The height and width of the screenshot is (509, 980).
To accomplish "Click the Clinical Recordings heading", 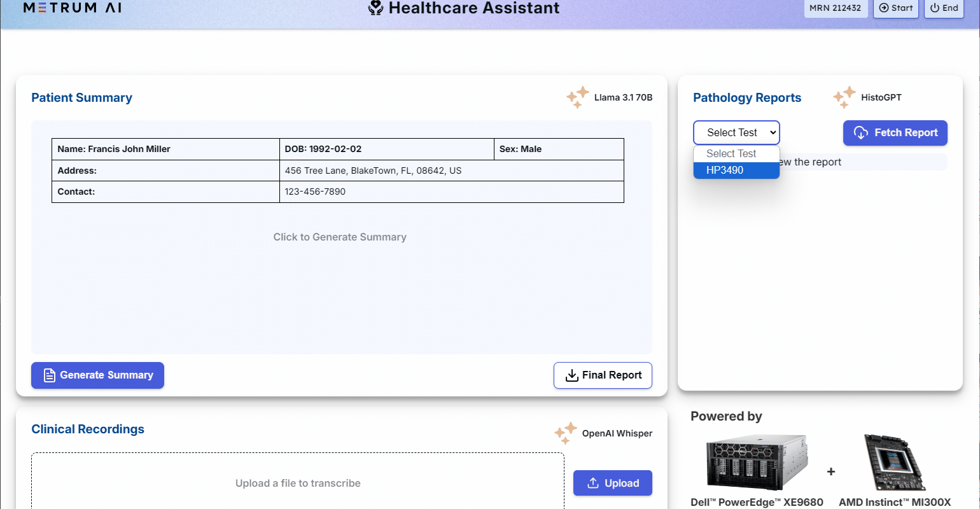I will click(x=88, y=429).
